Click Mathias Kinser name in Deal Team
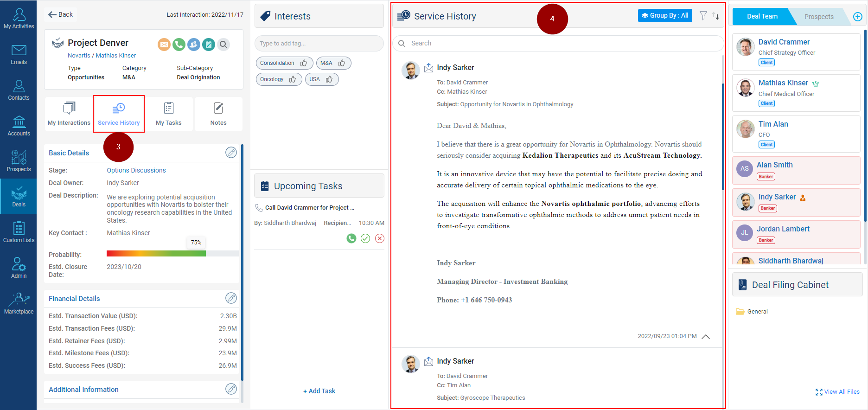Viewport: 868px width, 410px height. 783,83
